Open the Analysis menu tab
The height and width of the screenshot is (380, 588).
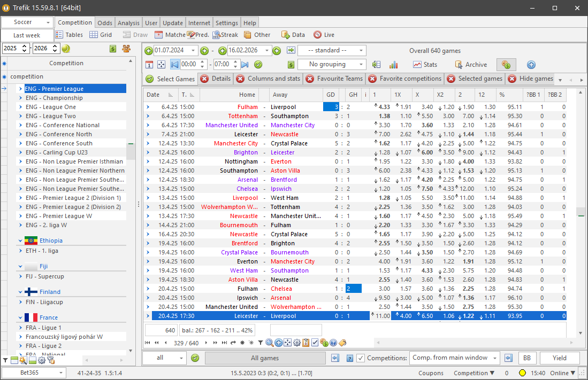128,23
